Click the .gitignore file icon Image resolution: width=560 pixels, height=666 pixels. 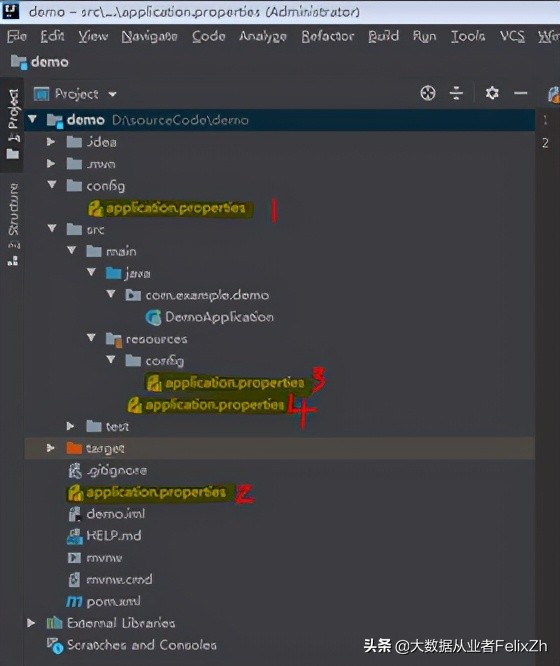tap(75, 471)
